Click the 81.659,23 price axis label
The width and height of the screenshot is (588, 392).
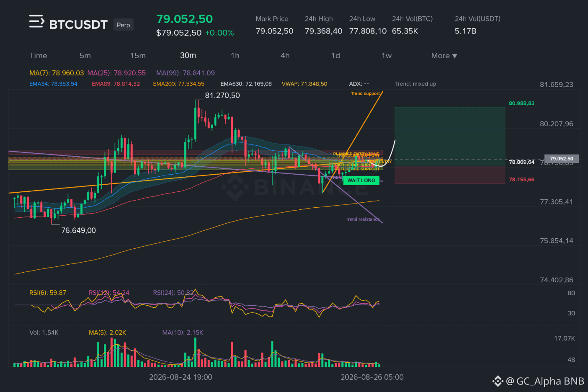coord(557,85)
